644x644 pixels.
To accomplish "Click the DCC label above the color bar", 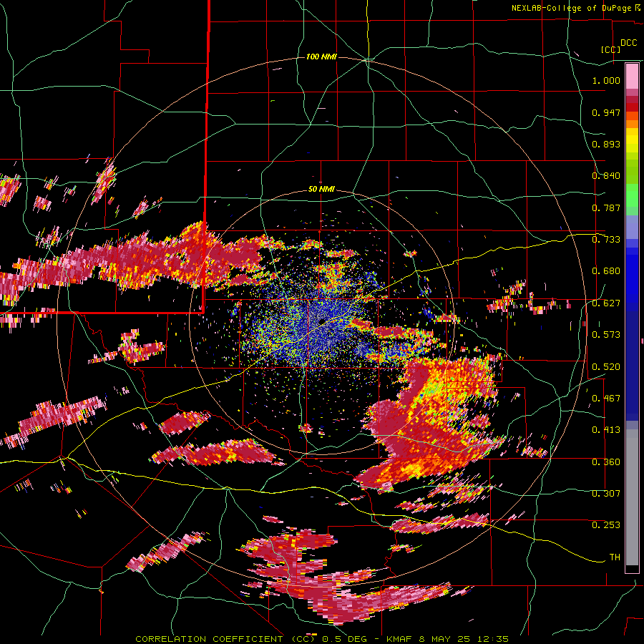I will click(x=628, y=43).
